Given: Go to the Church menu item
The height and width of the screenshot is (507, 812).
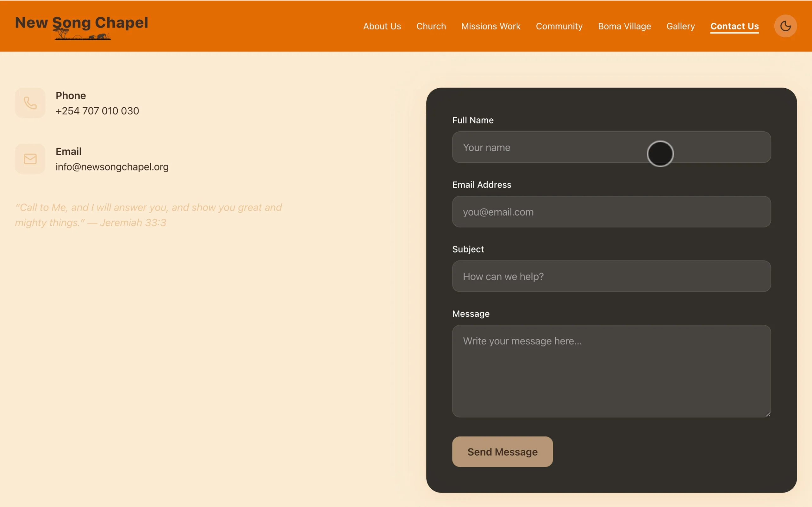Looking at the screenshot, I should 431,26.
